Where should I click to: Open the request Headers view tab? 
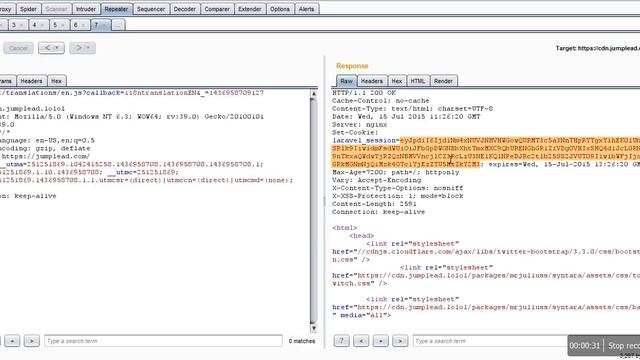[31, 81]
